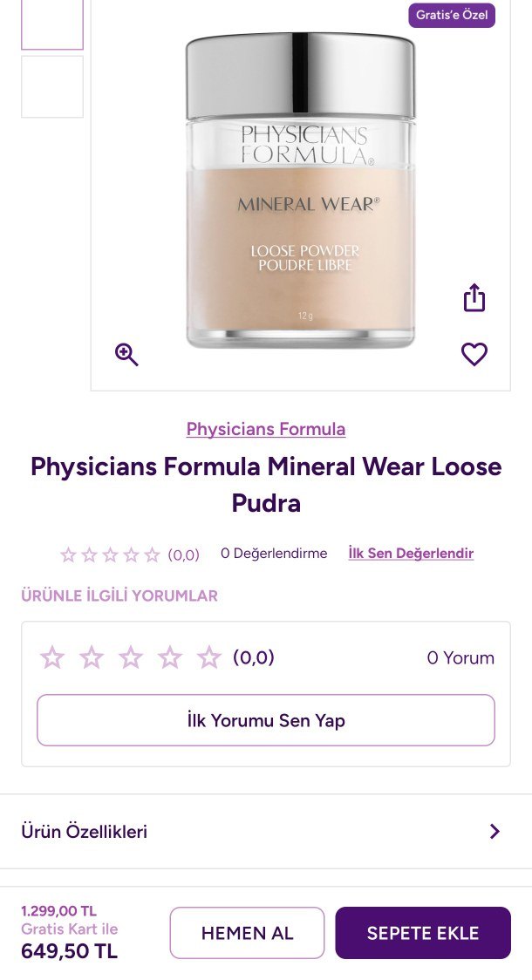Tap the first star in the rating row

pos(68,554)
